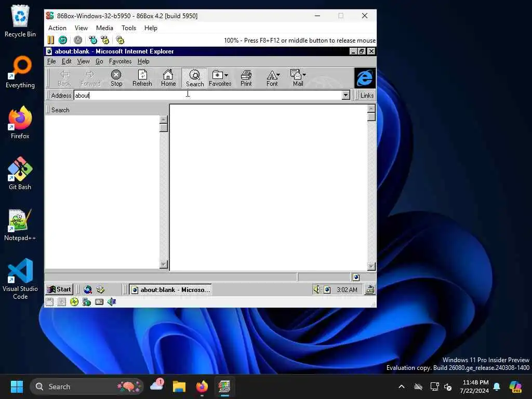
Task: Click the Back toolbar button
Action: pyautogui.click(x=64, y=78)
